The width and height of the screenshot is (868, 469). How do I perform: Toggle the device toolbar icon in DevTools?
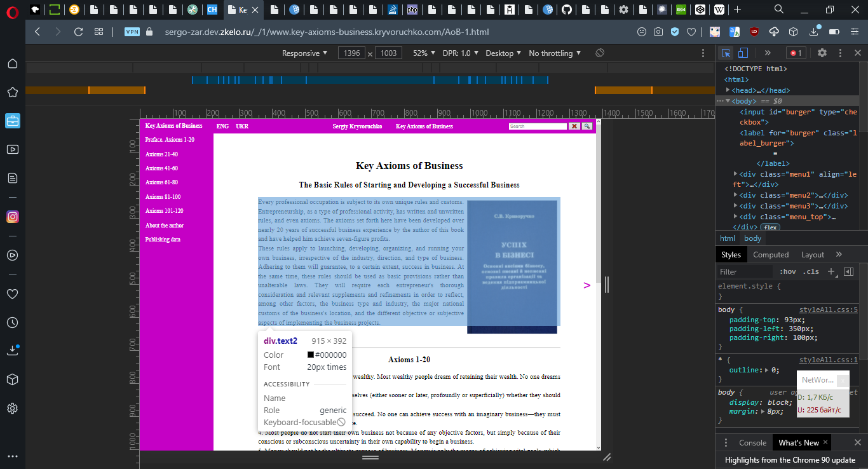point(743,53)
